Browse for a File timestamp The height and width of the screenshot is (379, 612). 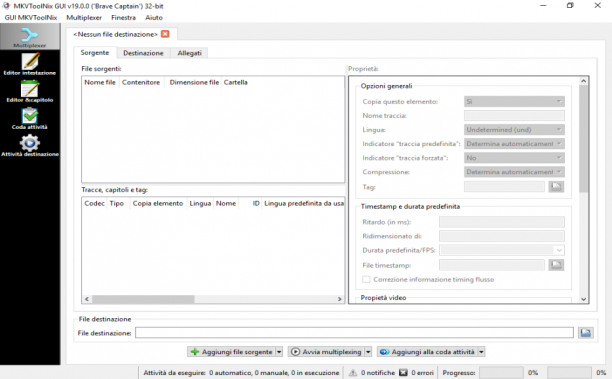click(x=556, y=265)
